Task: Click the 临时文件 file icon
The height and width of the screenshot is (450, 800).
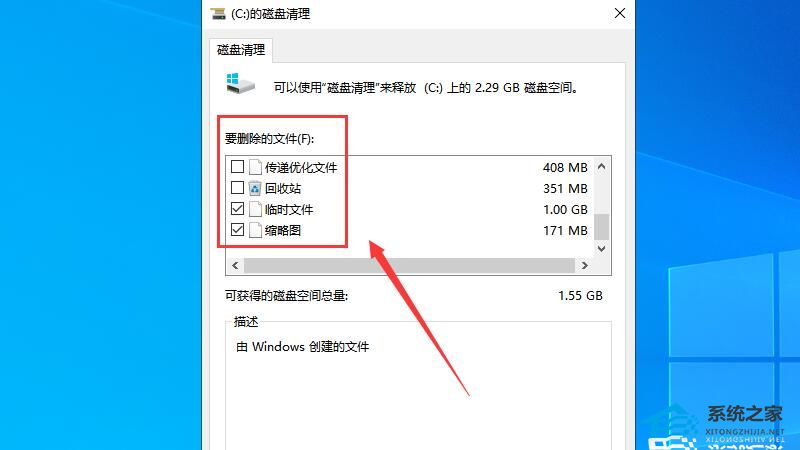Action: click(x=256, y=209)
